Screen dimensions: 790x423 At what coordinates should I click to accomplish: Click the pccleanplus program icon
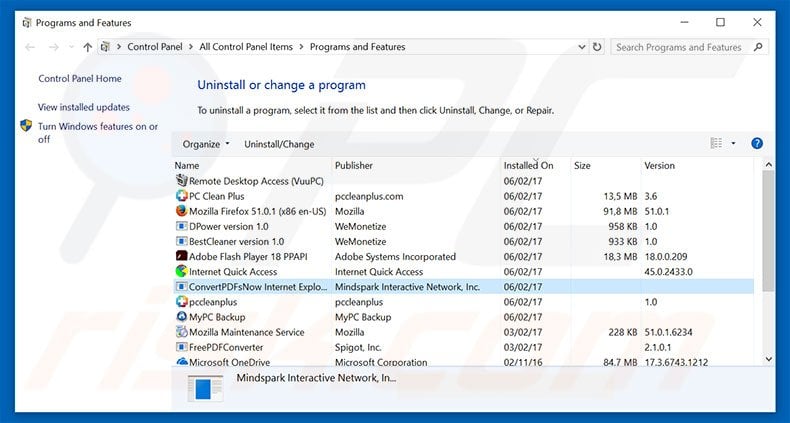[x=181, y=302]
